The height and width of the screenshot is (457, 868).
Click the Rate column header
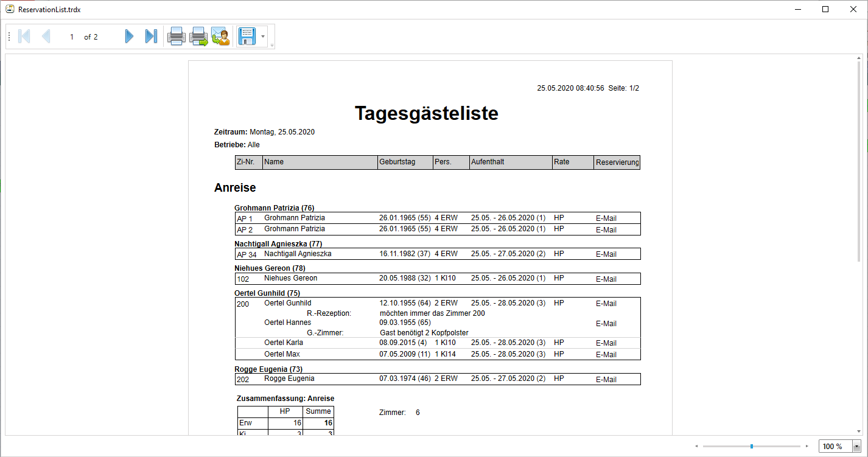coord(573,162)
